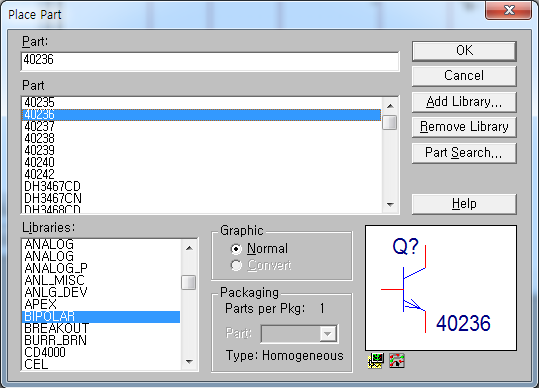Click the part list scroll-up arrow

(390, 106)
